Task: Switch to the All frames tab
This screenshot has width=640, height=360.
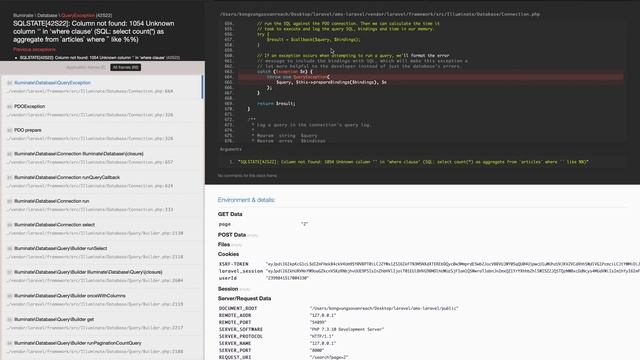Action: (126, 67)
